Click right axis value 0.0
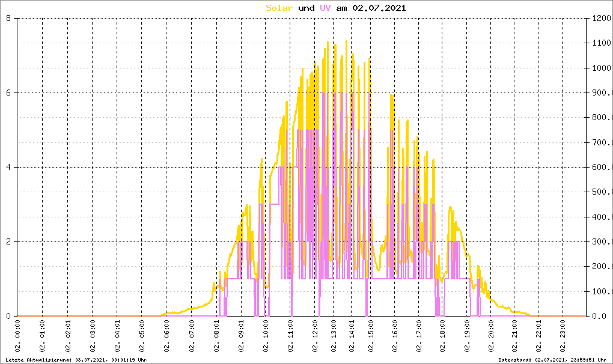Image resolution: width=613 pixels, height=364 pixels. tap(599, 316)
